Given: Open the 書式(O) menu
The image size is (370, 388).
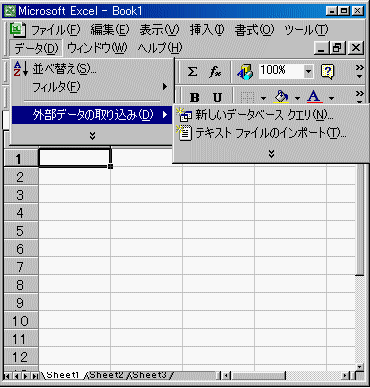Looking at the screenshot, I should [x=254, y=30].
